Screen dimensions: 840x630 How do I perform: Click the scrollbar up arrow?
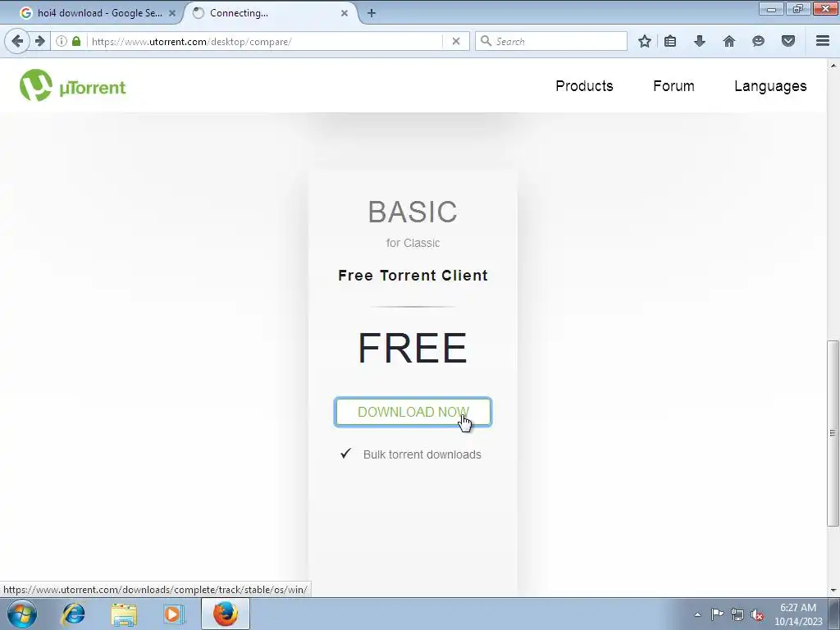point(833,66)
